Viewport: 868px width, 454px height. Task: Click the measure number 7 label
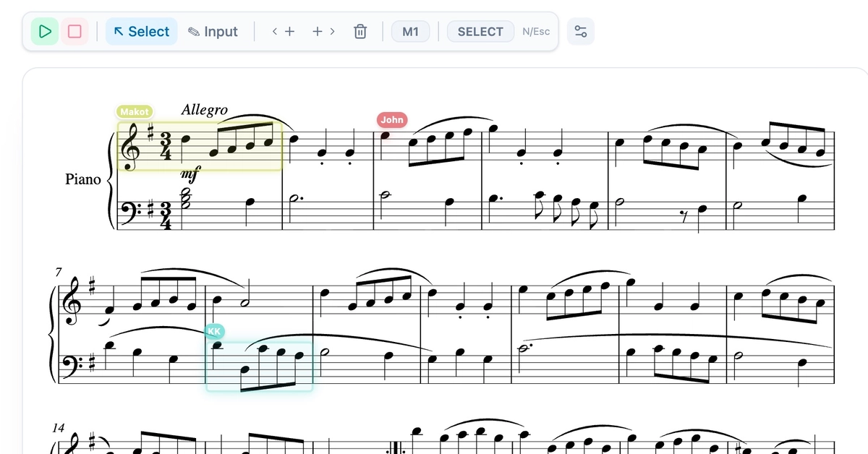(58, 272)
